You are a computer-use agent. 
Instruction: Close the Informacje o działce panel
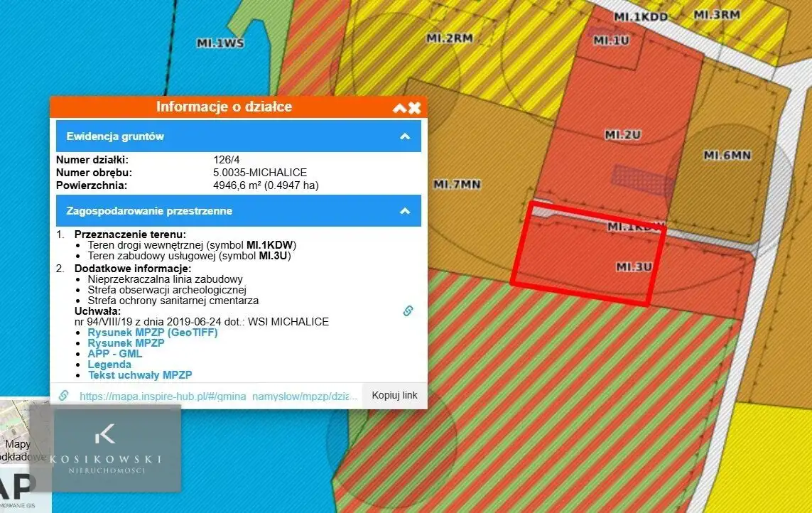(x=415, y=108)
